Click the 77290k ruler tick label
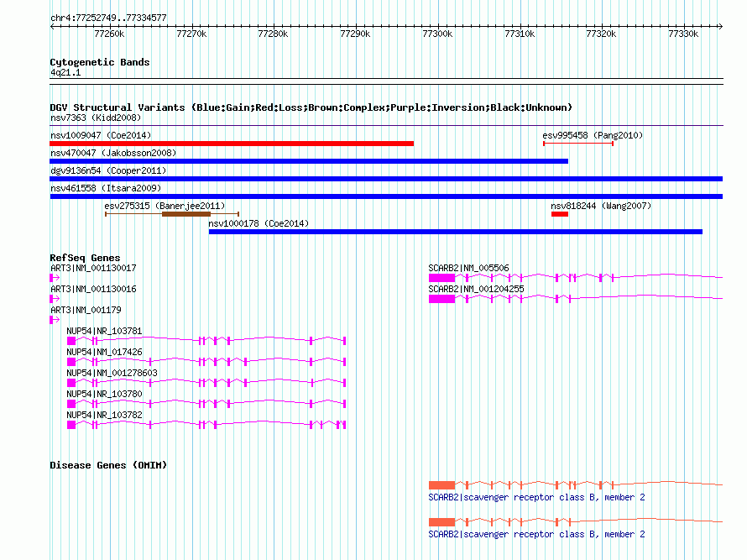This screenshot has height=560, width=747. click(355, 34)
